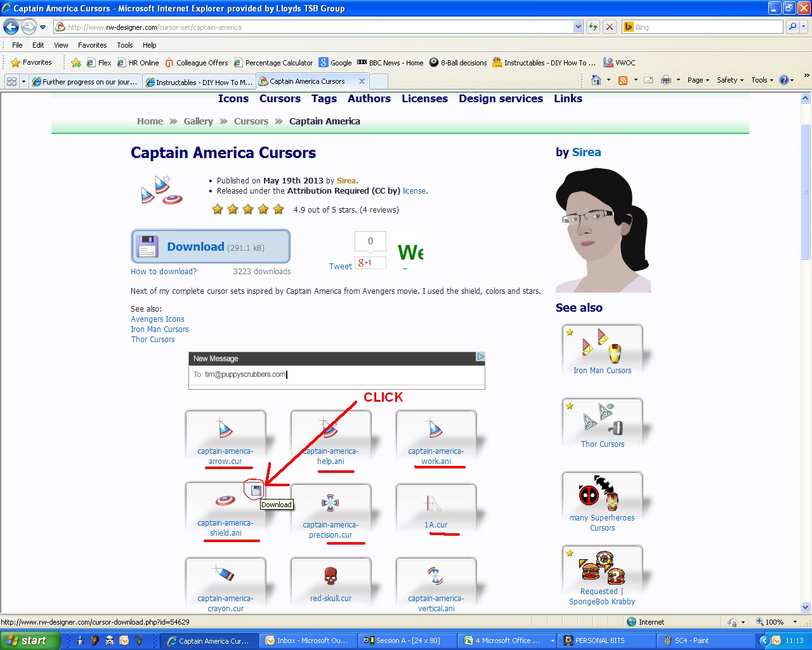
Task: Open the search provider dropdown arrow
Action: click(x=804, y=27)
